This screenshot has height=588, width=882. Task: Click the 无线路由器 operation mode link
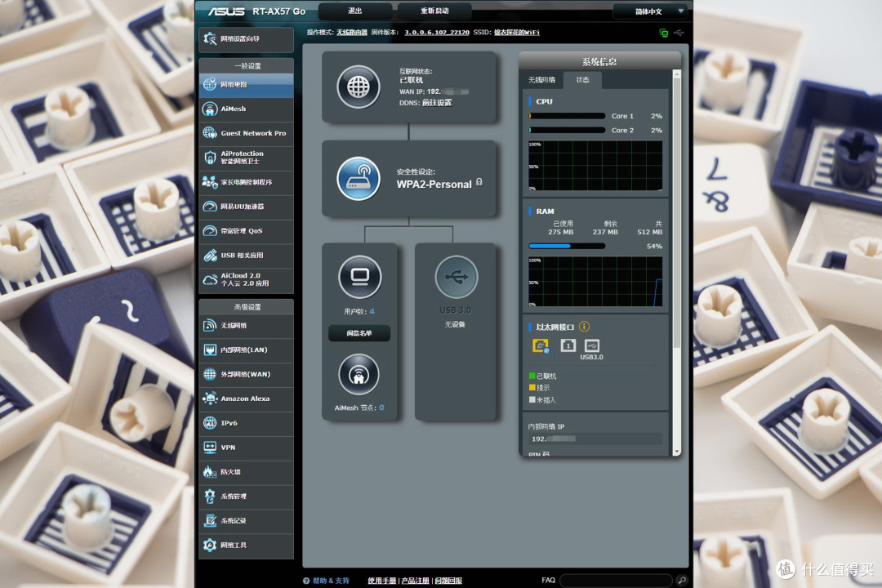pyautogui.click(x=352, y=33)
